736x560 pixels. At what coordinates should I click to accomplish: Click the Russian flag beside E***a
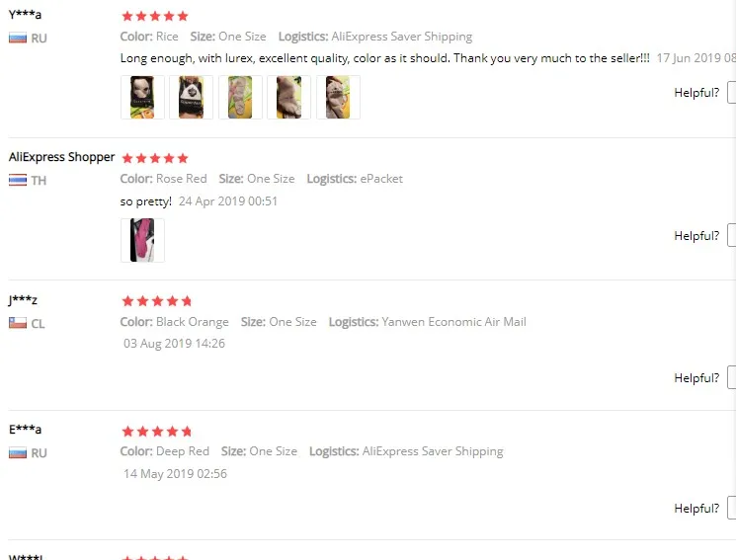(x=18, y=453)
